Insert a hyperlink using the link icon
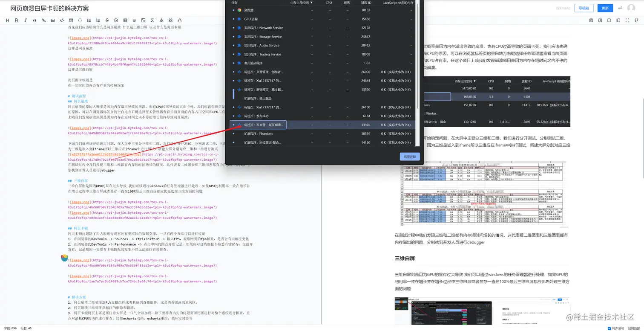This screenshot has width=644, height=331. [x=43, y=20]
